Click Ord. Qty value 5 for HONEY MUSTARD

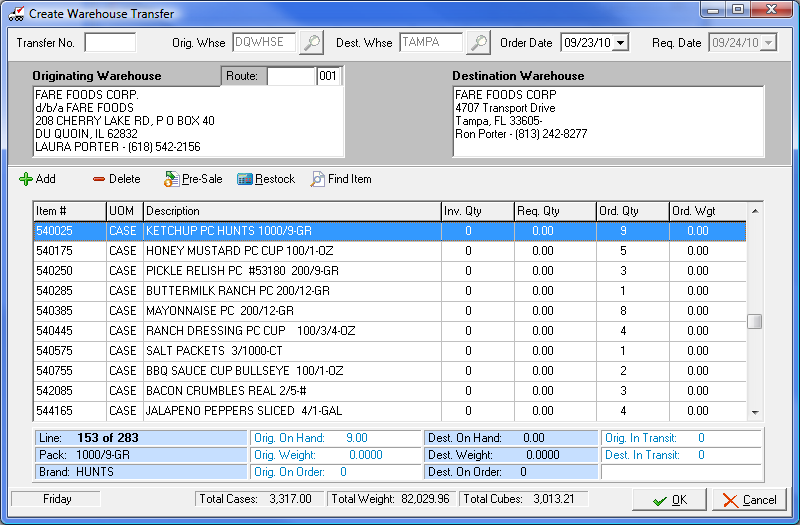[x=623, y=251]
